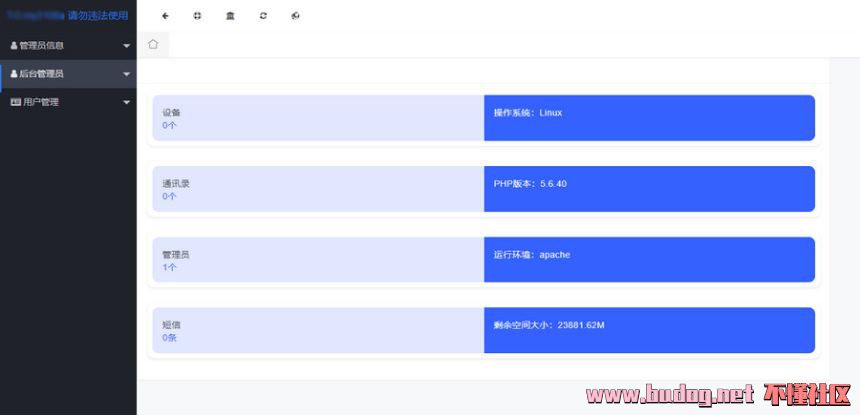Click the last toolbar icon after refresh
The image size is (860, 415).
click(x=296, y=16)
